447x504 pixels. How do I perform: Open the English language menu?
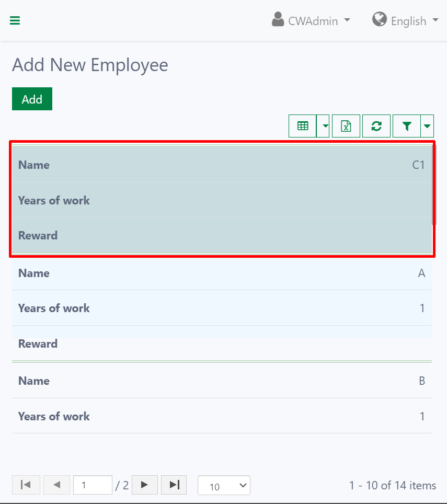409,21
